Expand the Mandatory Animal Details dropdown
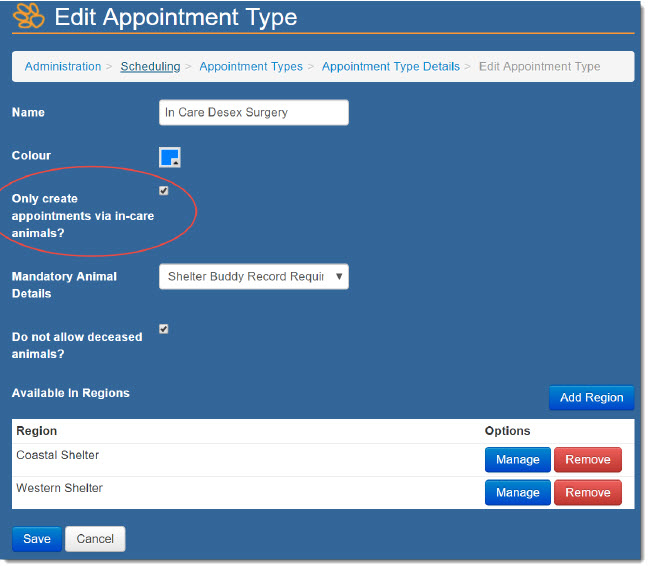This screenshot has width=649, height=566. coord(253,277)
